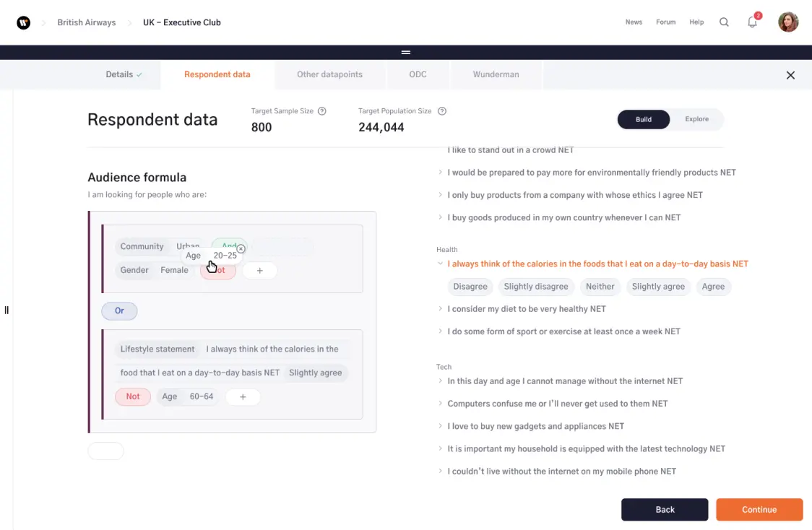
Task: Click the Community chip in the formula
Action: [142, 247]
